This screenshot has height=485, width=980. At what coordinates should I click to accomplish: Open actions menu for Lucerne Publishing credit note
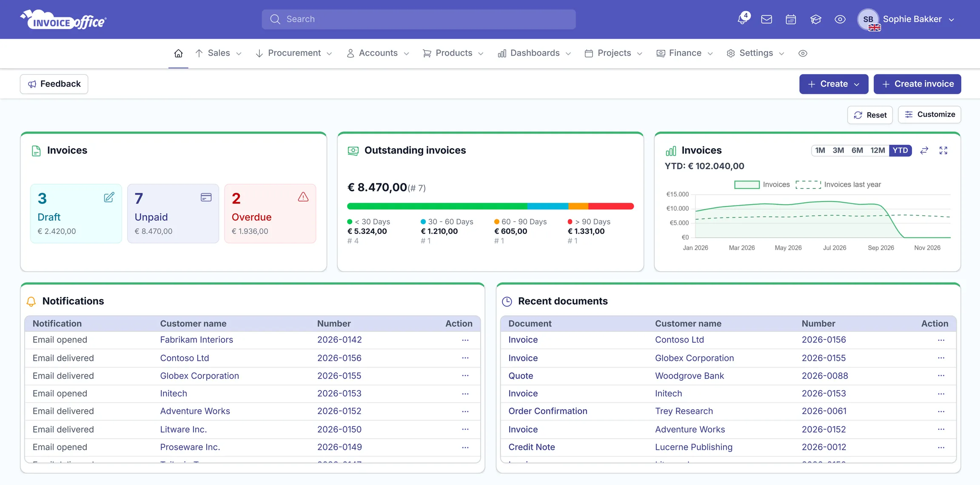click(941, 447)
